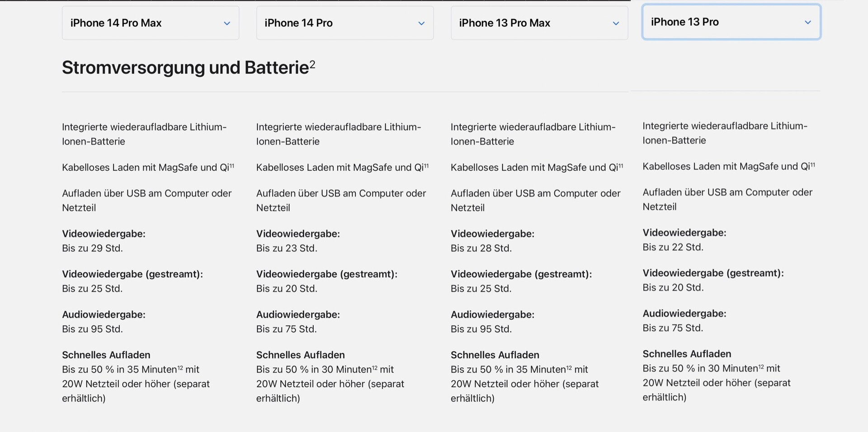Open footnote 11 in iPhone 13 Pro column

(x=812, y=164)
